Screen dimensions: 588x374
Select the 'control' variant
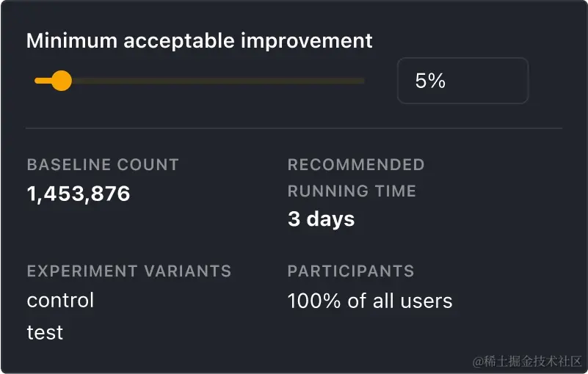60,301
